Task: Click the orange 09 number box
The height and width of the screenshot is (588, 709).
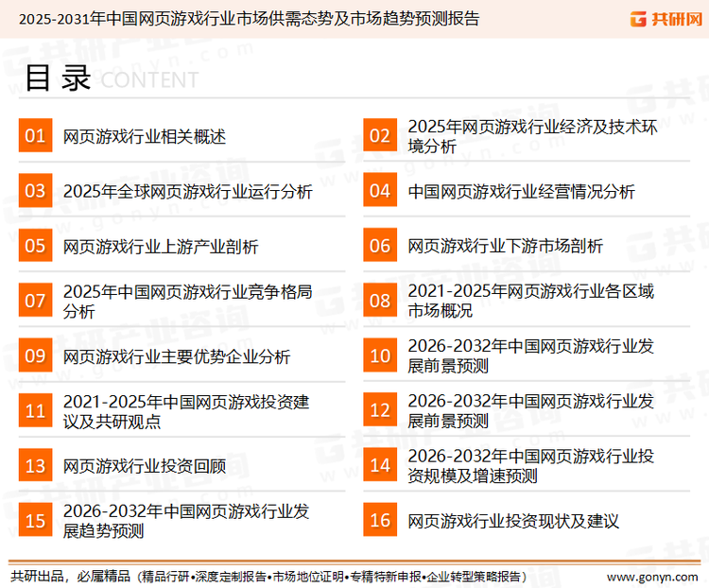Action: pos(35,355)
